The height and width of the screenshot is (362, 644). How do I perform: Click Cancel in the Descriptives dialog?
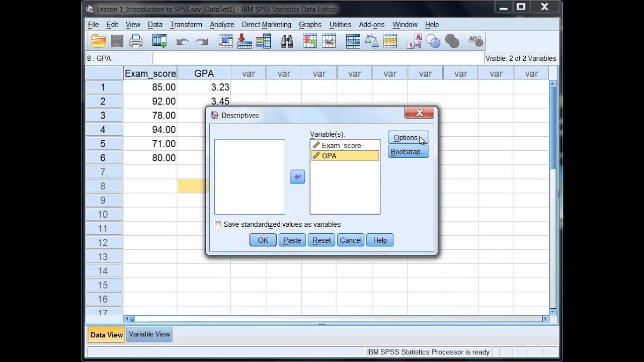pos(351,240)
